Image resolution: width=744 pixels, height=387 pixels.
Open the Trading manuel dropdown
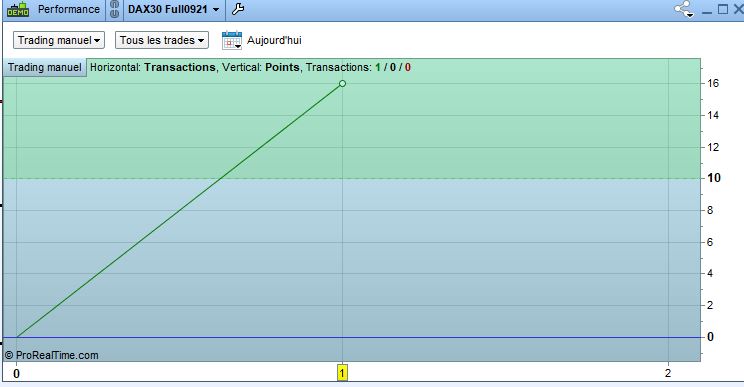pos(59,40)
